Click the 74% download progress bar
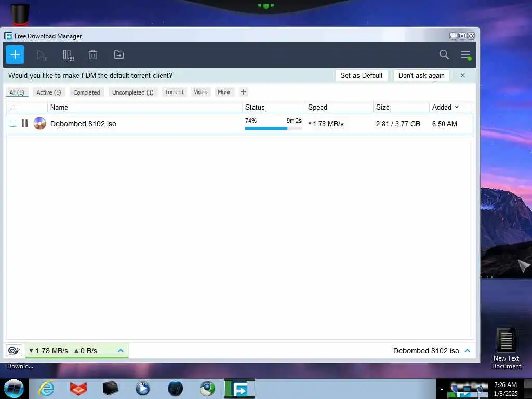Image resolution: width=532 pixels, height=399 pixels. [x=273, y=128]
